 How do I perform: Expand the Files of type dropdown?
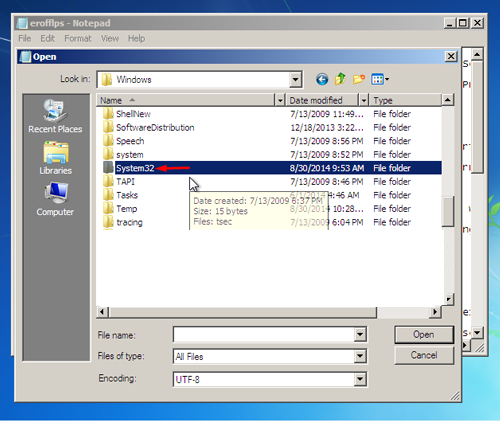(360, 356)
